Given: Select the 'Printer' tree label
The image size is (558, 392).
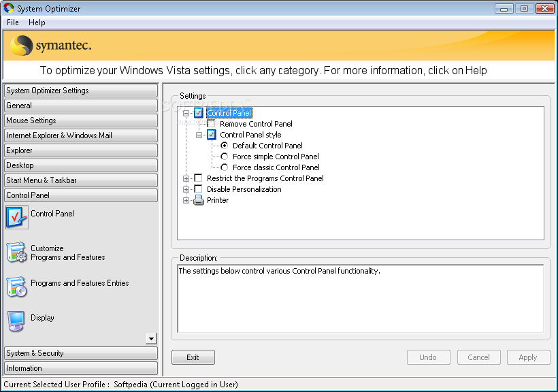Looking at the screenshot, I should [x=218, y=200].
